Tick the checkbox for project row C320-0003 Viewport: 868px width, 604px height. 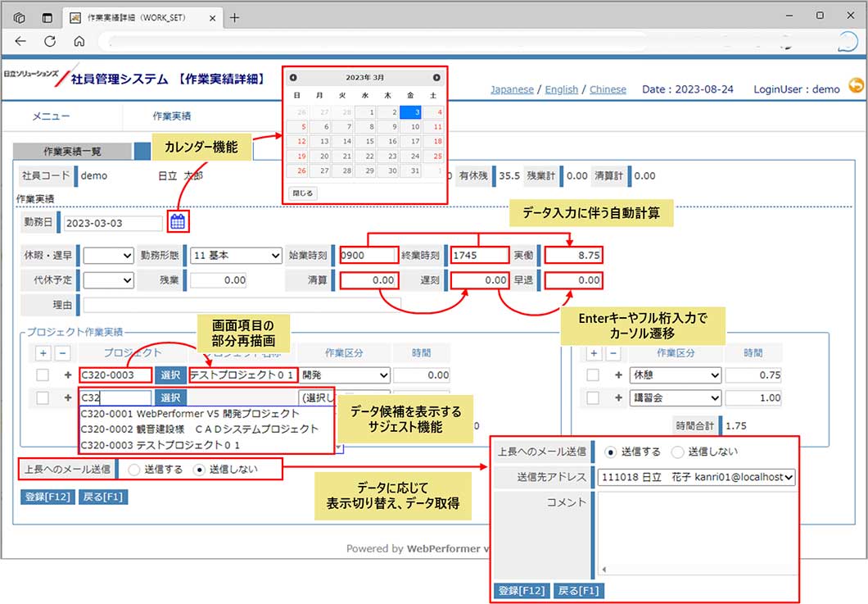[43, 375]
